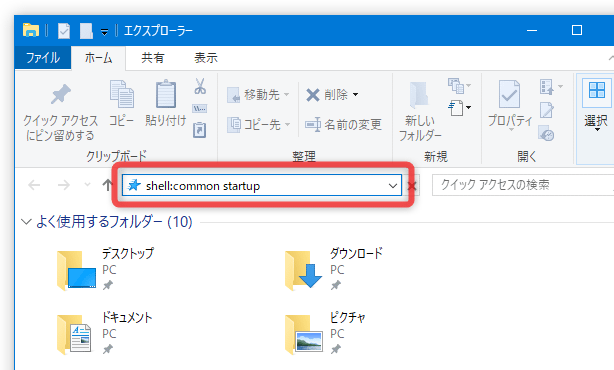Viewport: 614px width, 370px height.
Task: Select the ピクチャ folder
Action: pyautogui.click(x=325, y=334)
